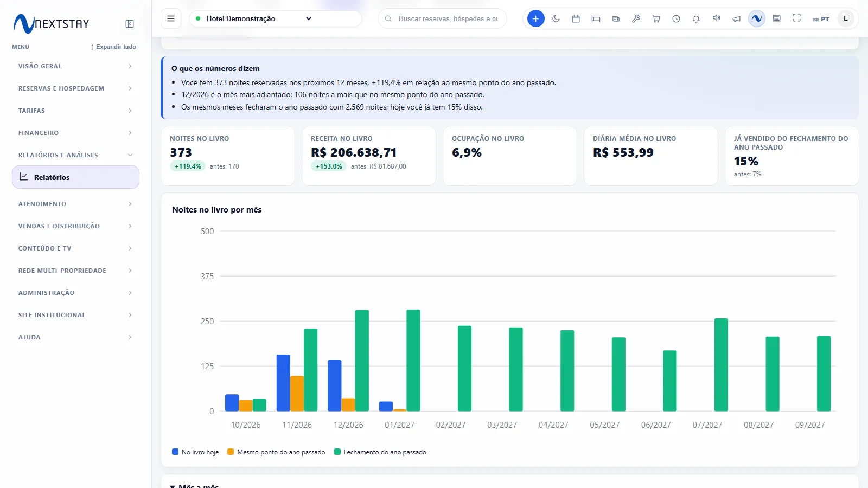Image resolution: width=868 pixels, height=488 pixels.
Task: Select the Relatórios menu item
Action: click(x=75, y=177)
